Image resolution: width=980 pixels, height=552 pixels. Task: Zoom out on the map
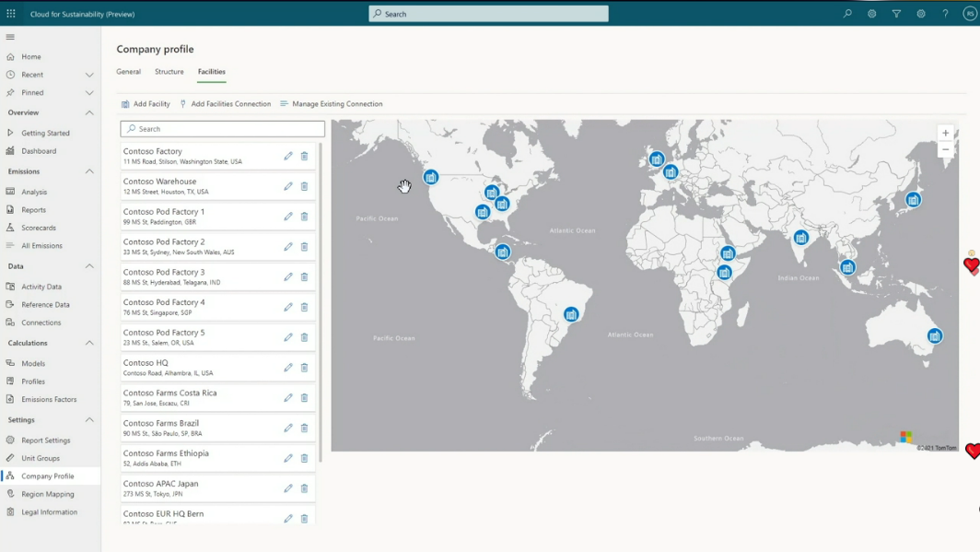(x=945, y=149)
